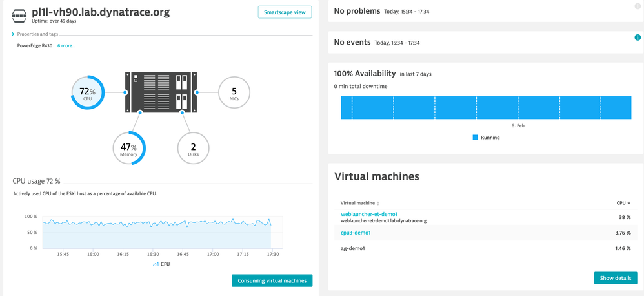
Task: Open weblauncher-et-demo1 virtual machine link
Action: coord(369,214)
